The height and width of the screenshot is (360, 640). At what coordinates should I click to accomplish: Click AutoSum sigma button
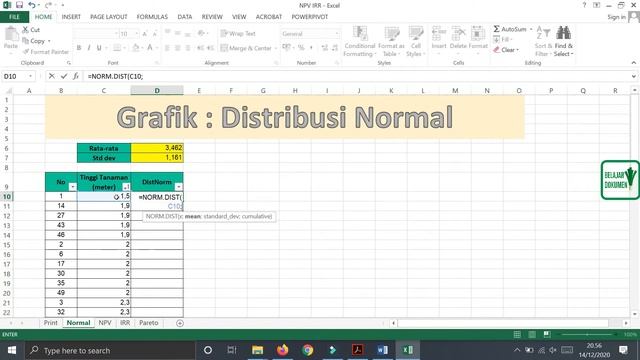tap(509, 29)
